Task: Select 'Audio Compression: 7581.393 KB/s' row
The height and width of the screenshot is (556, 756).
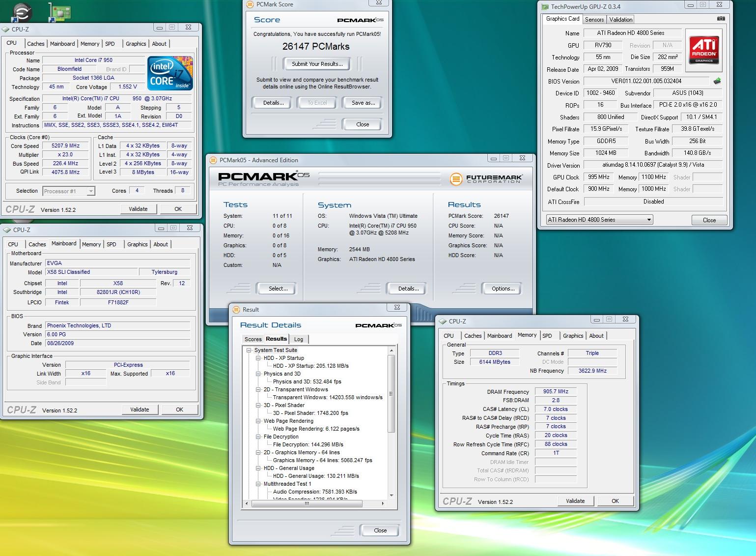Action: tap(315, 492)
